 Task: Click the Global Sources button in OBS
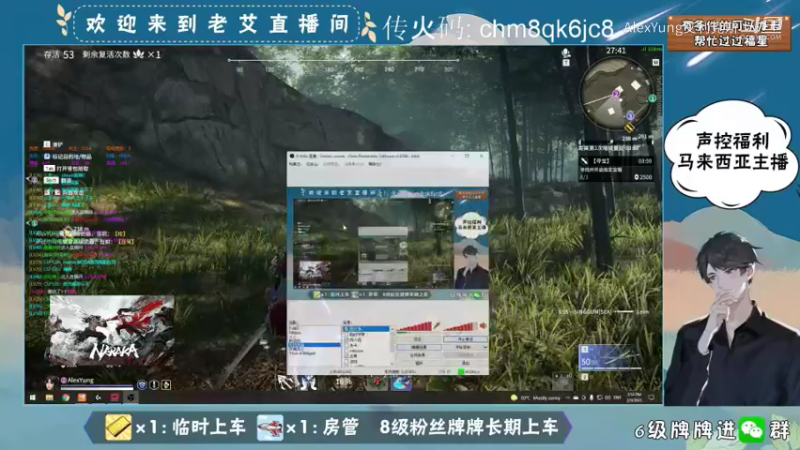click(418, 355)
